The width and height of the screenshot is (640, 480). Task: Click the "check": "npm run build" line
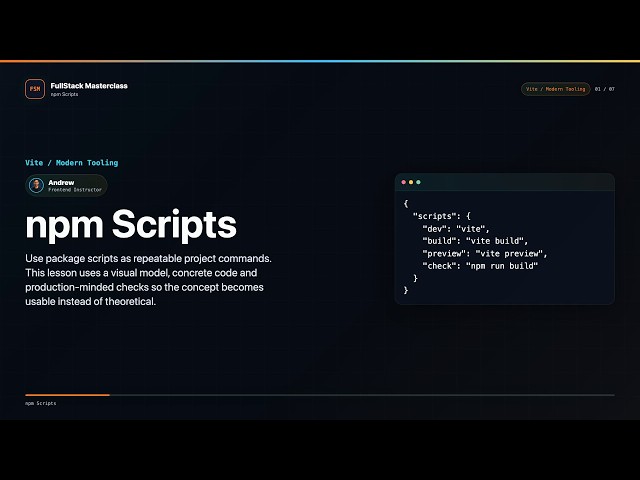click(x=480, y=266)
